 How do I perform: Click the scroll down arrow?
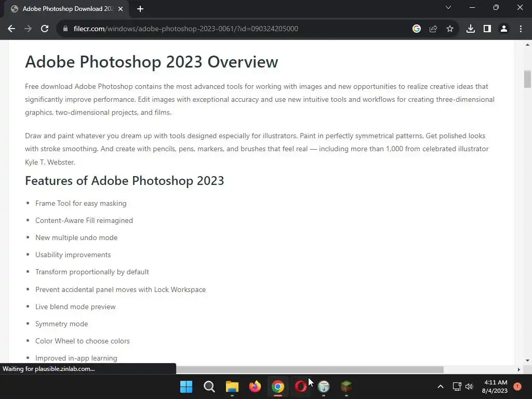point(527,361)
